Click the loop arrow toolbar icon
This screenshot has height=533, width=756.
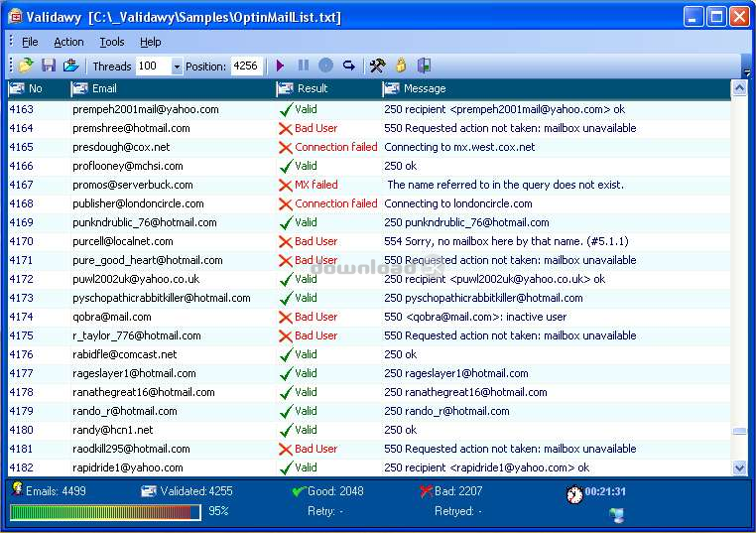click(x=349, y=67)
